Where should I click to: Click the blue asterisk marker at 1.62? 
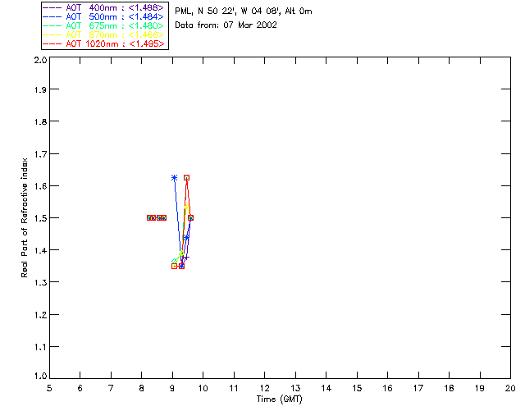point(174,177)
